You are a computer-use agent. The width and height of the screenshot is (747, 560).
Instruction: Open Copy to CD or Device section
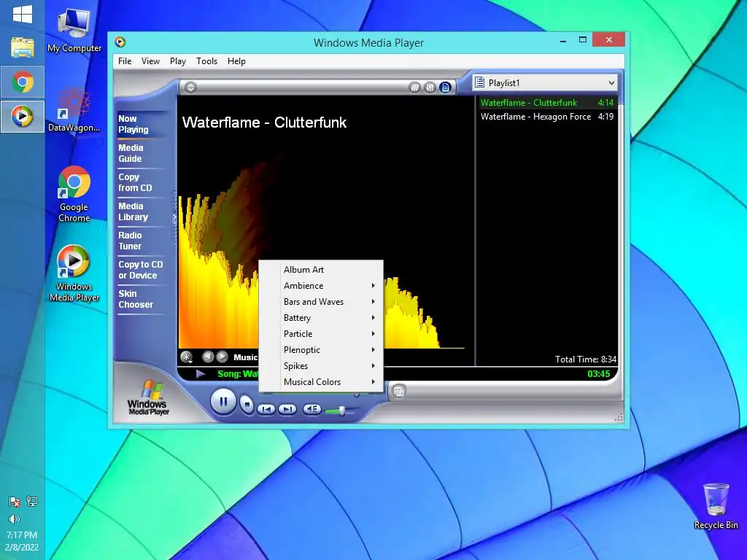point(141,270)
